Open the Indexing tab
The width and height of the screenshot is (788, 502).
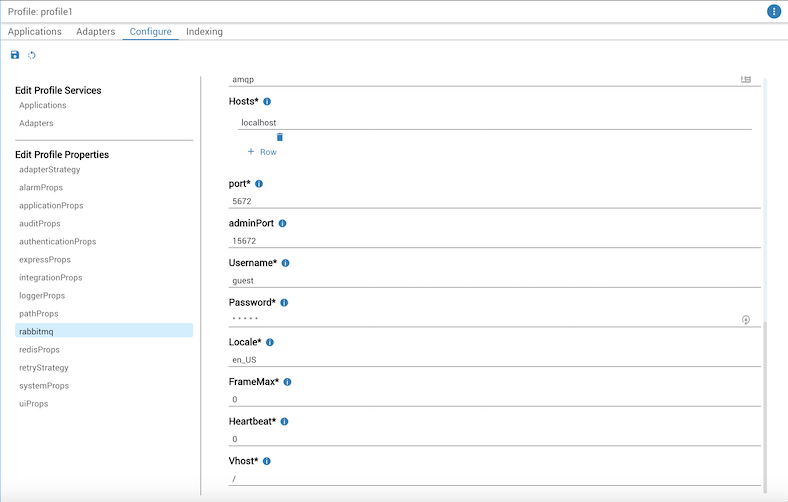(x=204, y=32)
